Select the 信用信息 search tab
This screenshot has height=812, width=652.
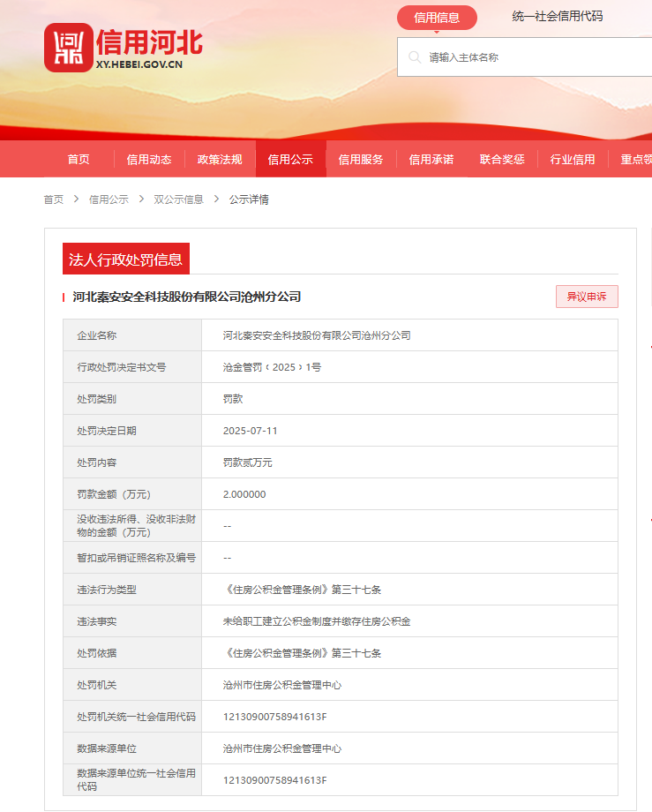pos(437,18)
